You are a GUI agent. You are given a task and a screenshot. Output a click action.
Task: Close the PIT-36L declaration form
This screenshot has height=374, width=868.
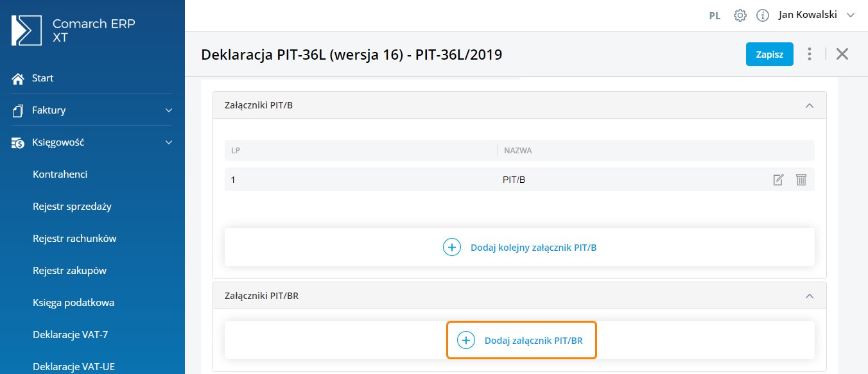coord(842,54)
